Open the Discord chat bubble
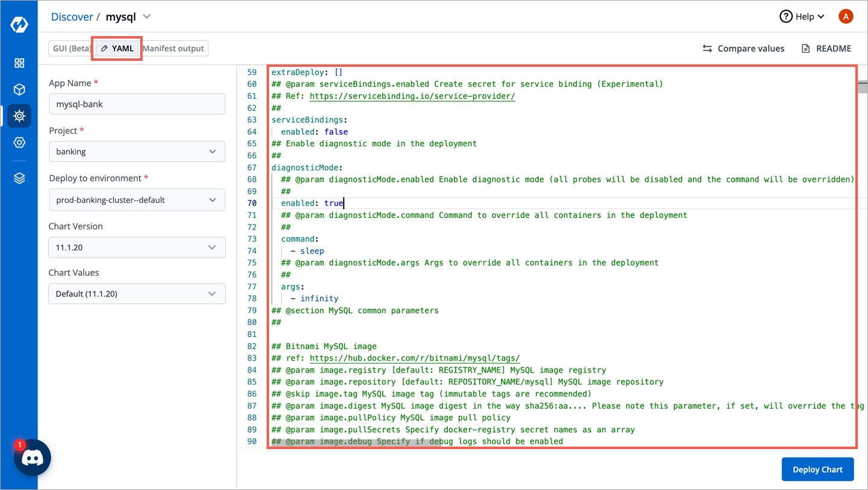The image size is (868, 490). coord(33,458)
